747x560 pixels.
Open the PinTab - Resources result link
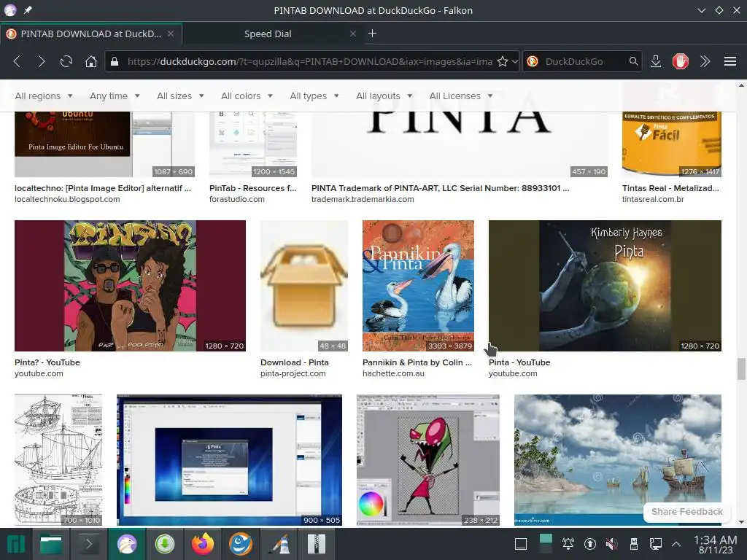(252, 188)
